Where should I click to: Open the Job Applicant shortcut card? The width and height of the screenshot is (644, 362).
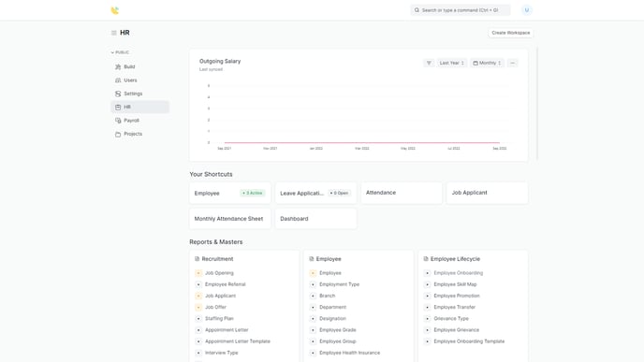[x=487, y=193]
